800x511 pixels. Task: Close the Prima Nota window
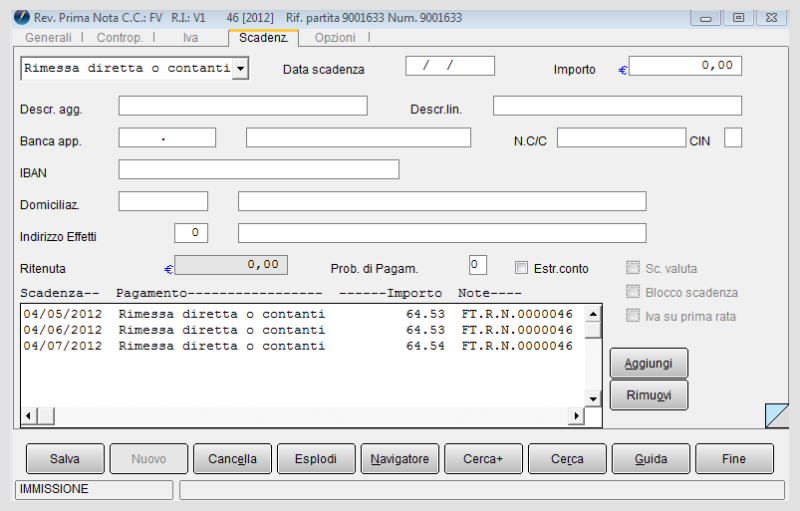pyautogui.click(x=771, y=18)
